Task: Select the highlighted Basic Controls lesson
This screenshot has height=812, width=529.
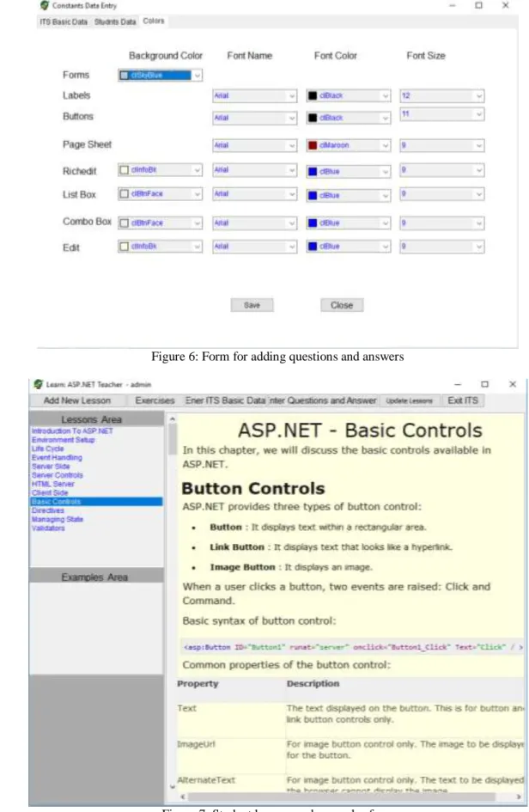Action: point(96,501)
